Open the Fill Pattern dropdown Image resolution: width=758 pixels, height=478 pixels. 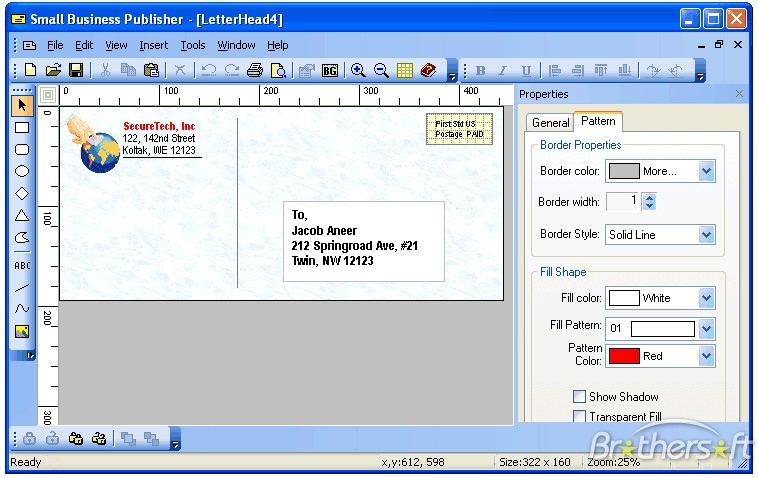[x=706, y=329]
